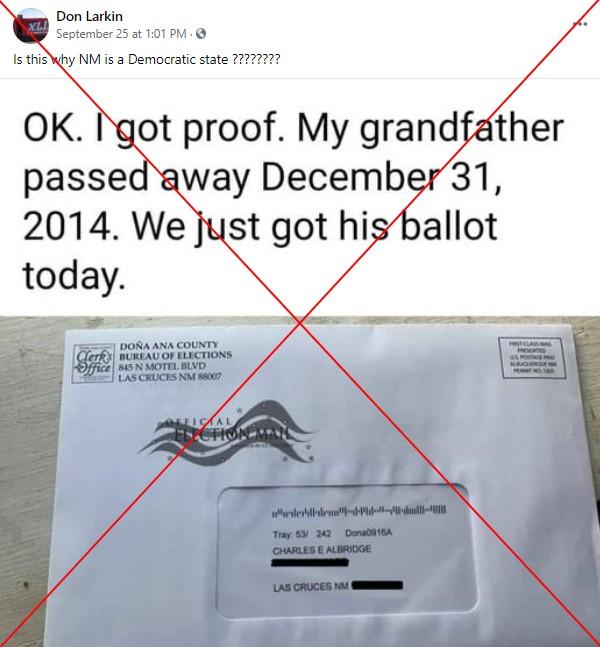600x647 pixels.
Task: Click the First Class Mail postage box
Action: click(532, 357)
